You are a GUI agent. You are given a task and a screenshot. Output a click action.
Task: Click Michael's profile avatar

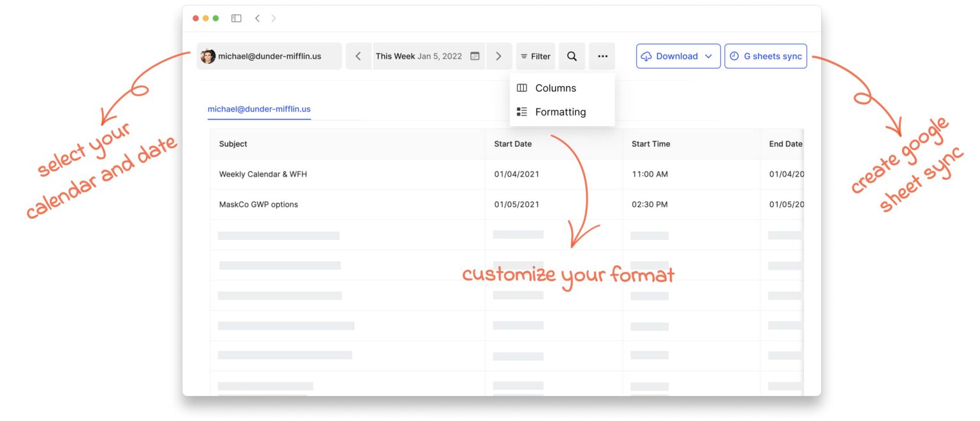pyautogui.click(x=208, y=56)
